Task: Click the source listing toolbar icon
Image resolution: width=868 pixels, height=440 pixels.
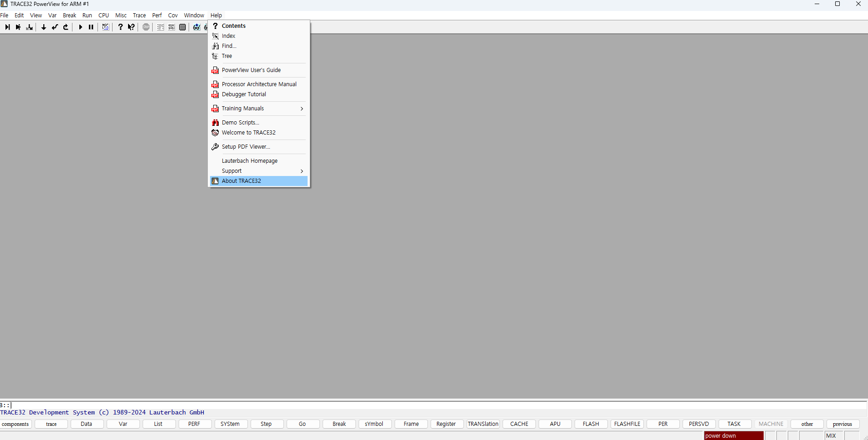Action: [160, 27]
